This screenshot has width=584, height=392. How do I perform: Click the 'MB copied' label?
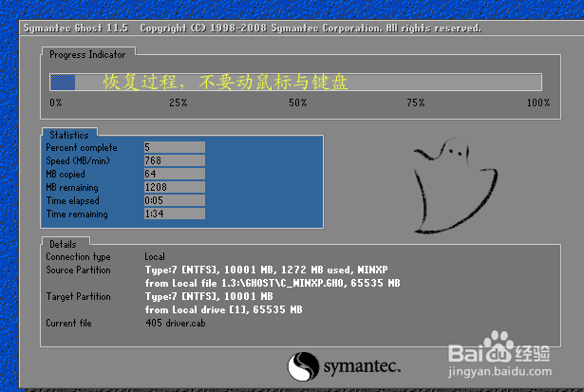pos(66,175)
